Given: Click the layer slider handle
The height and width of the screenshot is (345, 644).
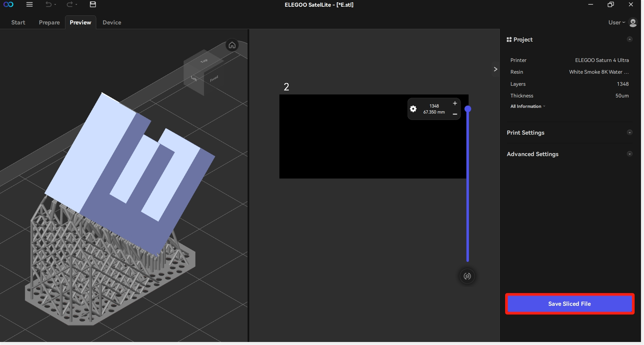Looking at the screenshot, I should click(x=468, y=109).
